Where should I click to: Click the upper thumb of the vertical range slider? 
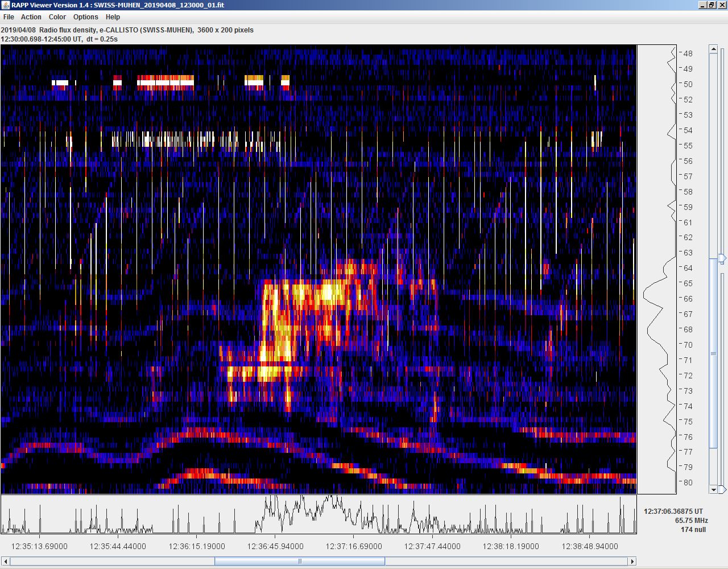click(722, 258)
